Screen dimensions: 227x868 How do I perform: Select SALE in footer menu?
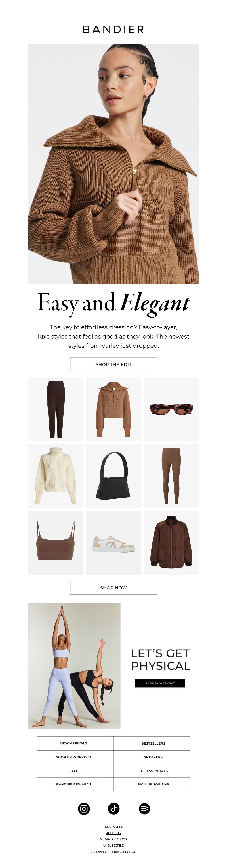pos(74,771)
